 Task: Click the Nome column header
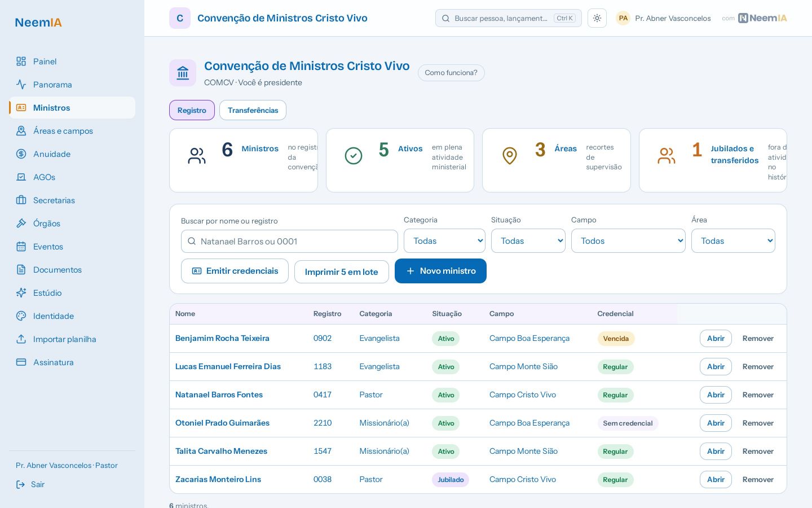click(185, 314)
